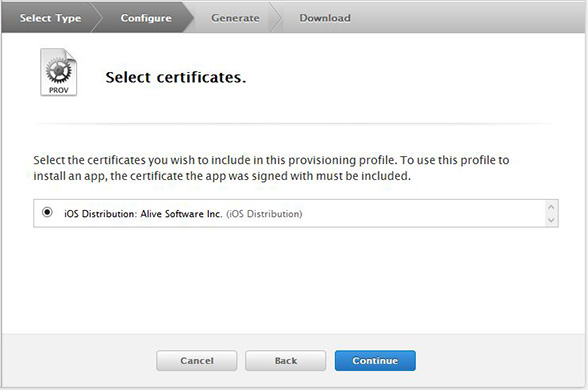
Task: Click the arrow separator after Select Type
Action: pyautogui.click(x=97, y=18)
